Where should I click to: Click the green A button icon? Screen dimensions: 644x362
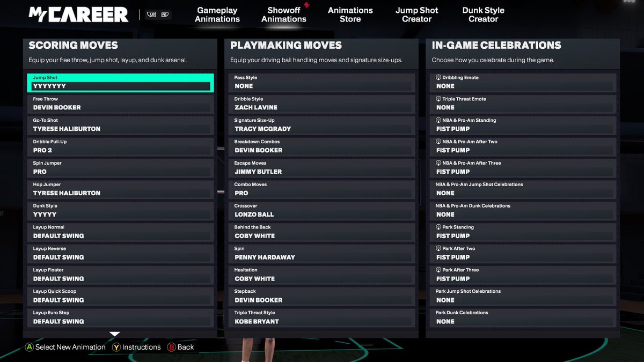(x=30, y=348)
